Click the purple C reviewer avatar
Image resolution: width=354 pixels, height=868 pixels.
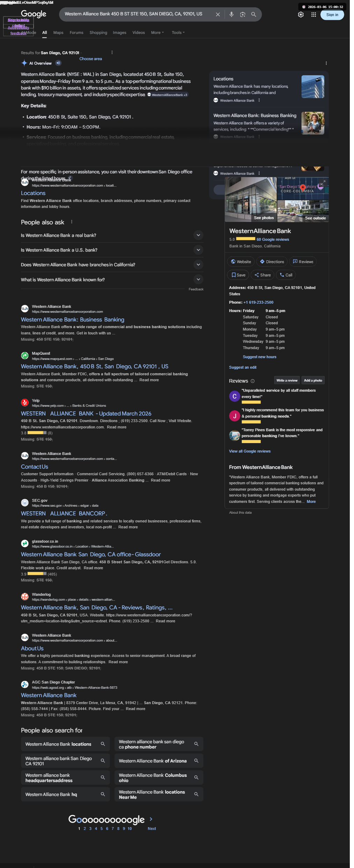coord(234,396)
